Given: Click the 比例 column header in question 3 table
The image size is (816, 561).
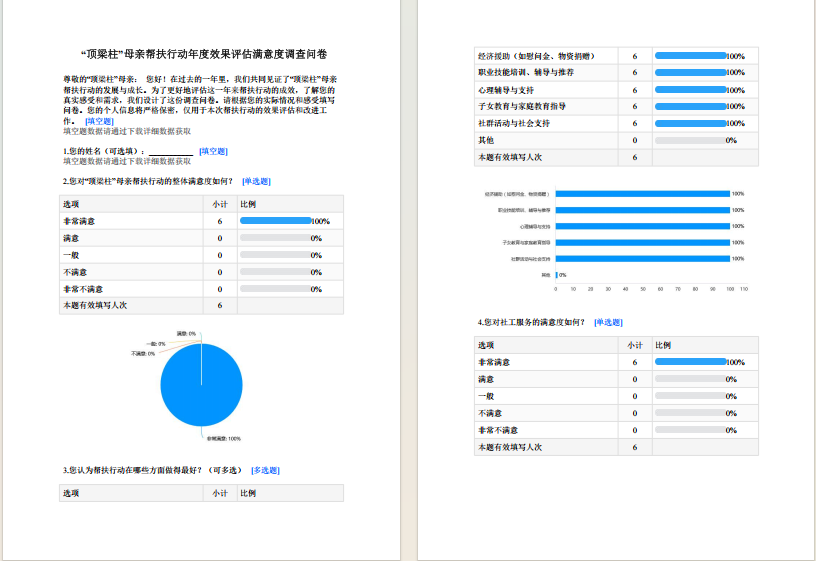Looking at the screenshot, I should 248,493.
